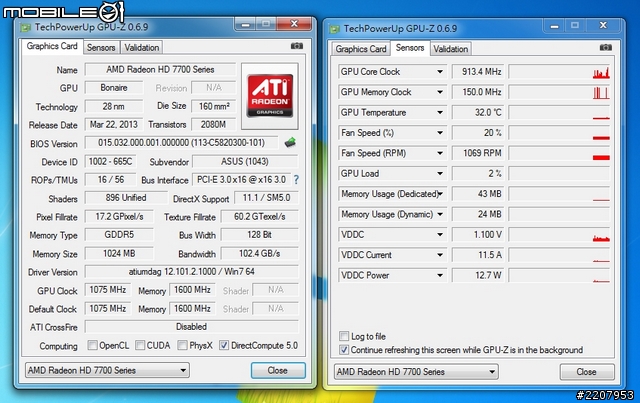Uncheck the DirectCompute 5.0 checkbox
Image resolution: width=640 pixels, height=403 pixels.
tap(224, 345)
